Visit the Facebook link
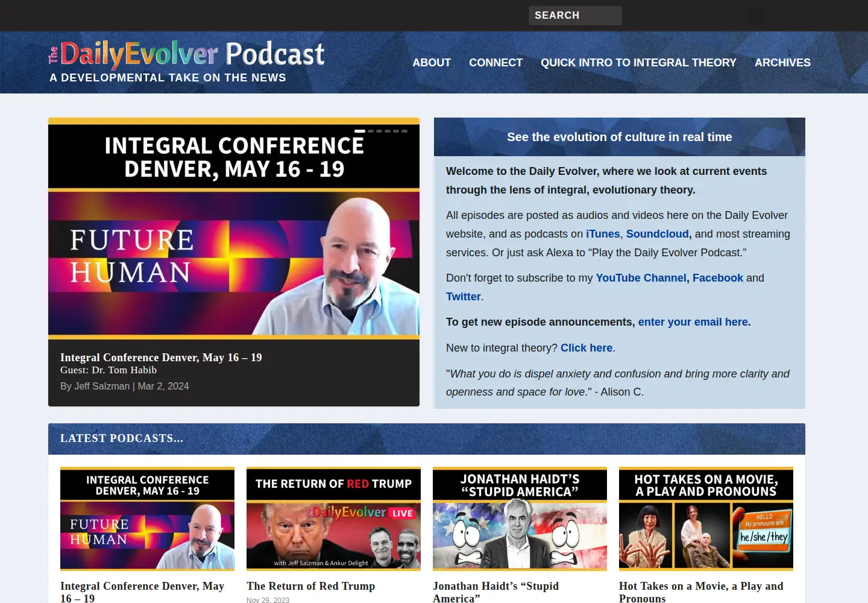This screenshot has height=603, width=868. [718, 278]
